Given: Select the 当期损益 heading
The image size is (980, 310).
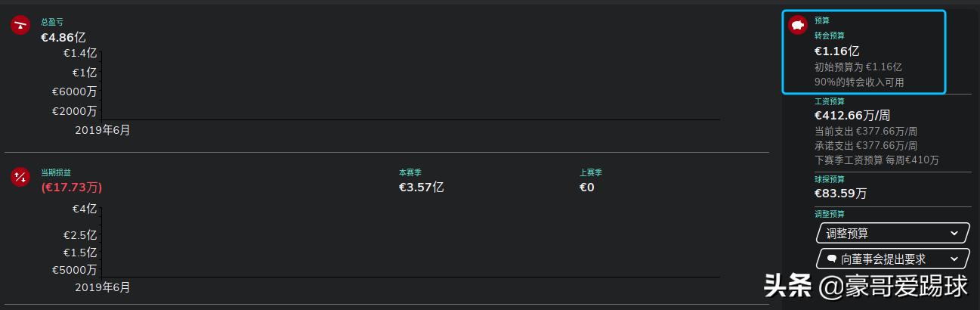Looking at the screenshot, I should click(56, 172).
